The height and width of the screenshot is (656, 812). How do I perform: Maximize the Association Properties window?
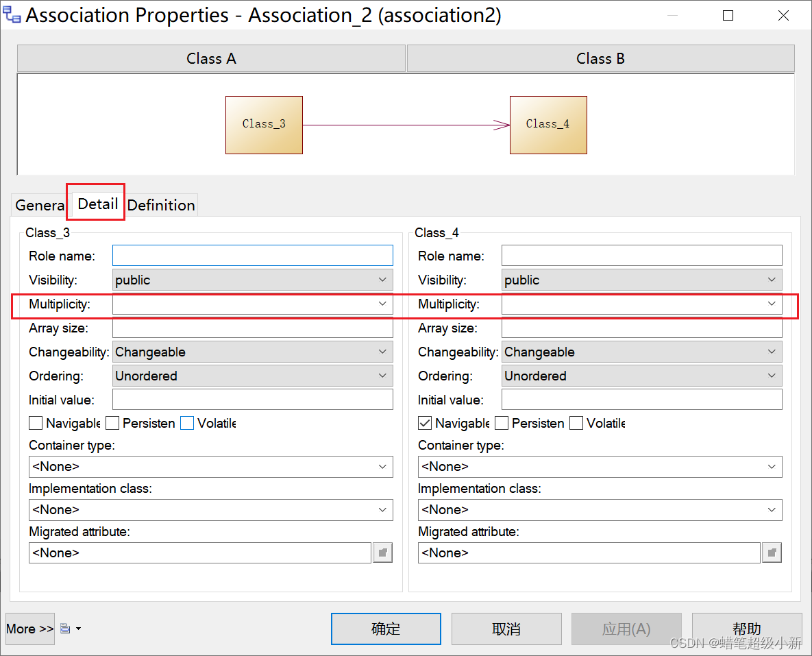tap(728, 16)
